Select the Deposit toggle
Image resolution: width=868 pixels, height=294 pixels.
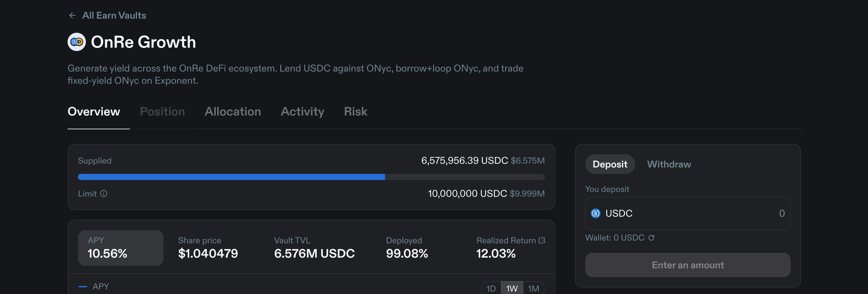click(x=610, y=164)
